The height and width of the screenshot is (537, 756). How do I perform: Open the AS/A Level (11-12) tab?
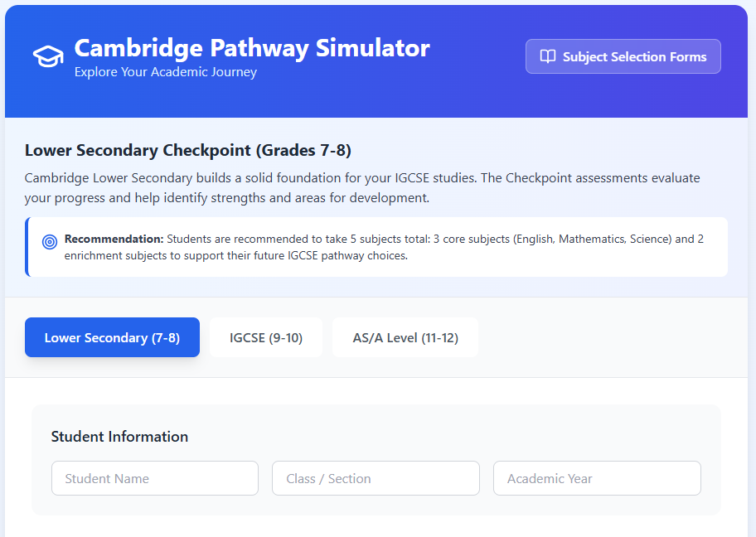click(405, 336)
